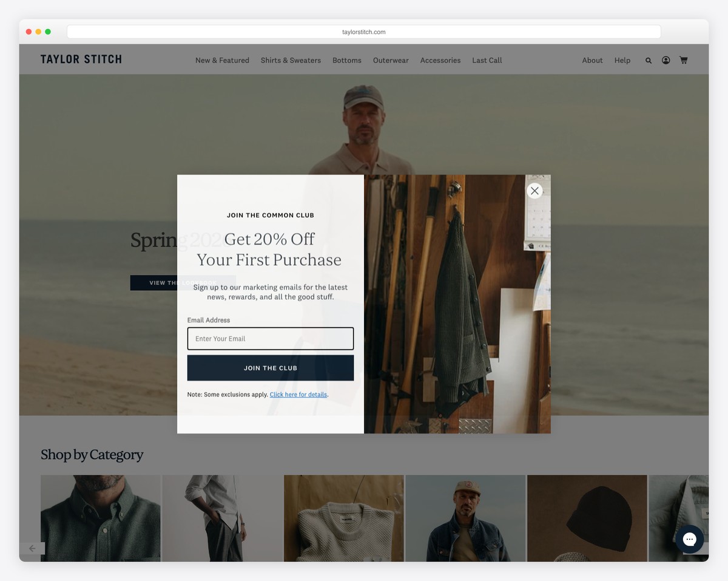The image size is (728, 581).
Task: Click the Taylor Stitch logo
Action: (81, 59)
